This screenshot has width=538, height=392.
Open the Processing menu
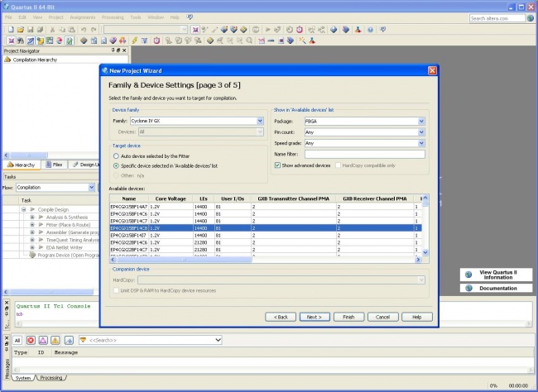click(x=113, y=17)
